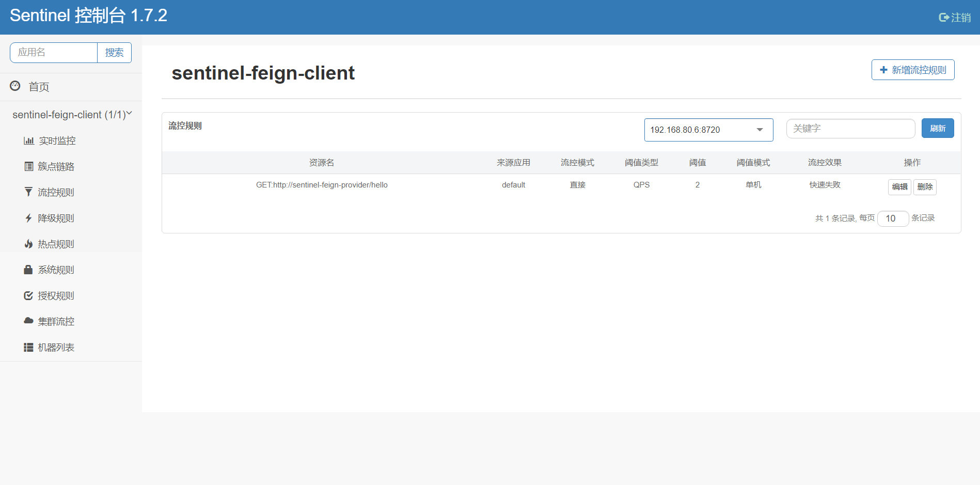Viewport: 980px width, 485px height.
Task: Click the page size field showing 10
Action: [893, 218]
